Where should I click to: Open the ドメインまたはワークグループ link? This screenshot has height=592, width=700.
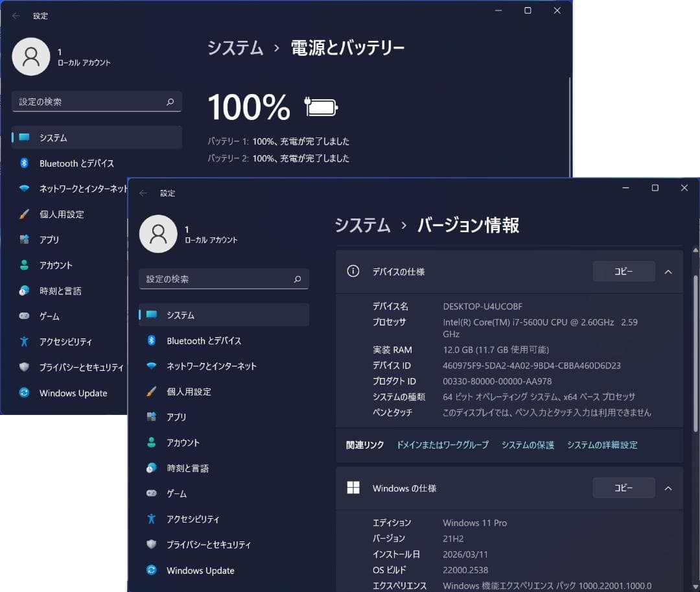[443, 445]
